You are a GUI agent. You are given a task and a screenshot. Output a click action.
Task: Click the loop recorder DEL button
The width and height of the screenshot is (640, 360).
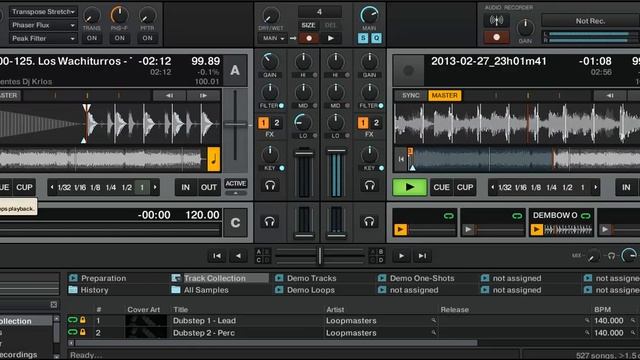[330, 25]
